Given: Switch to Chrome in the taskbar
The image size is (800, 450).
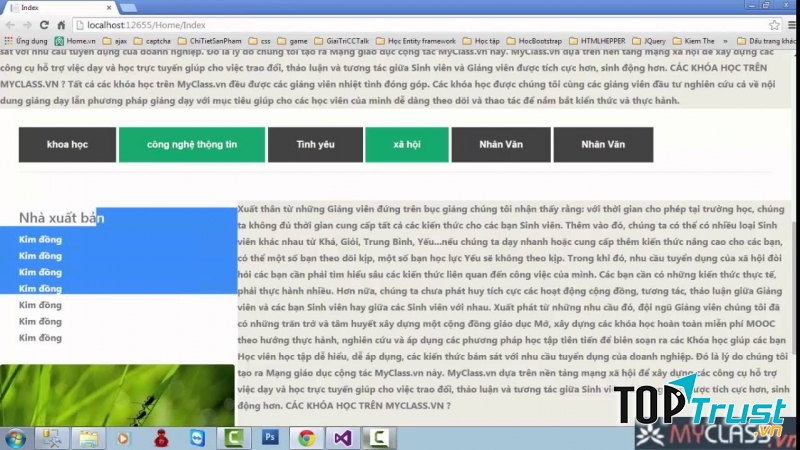Looking at the screenshot, I should coord(307,438).
